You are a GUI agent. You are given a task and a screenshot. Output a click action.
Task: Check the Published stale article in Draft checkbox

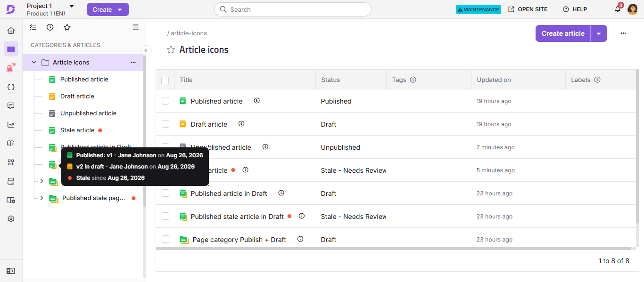pyautogui.click(x=165, y=216)
